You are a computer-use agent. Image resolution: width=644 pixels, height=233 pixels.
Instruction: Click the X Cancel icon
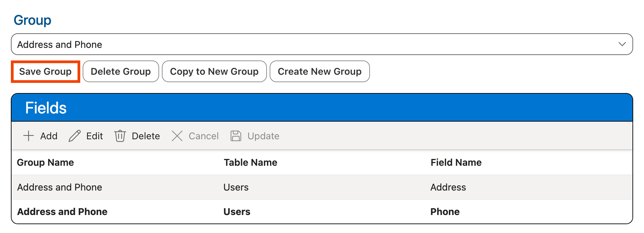tap(177, 136)
